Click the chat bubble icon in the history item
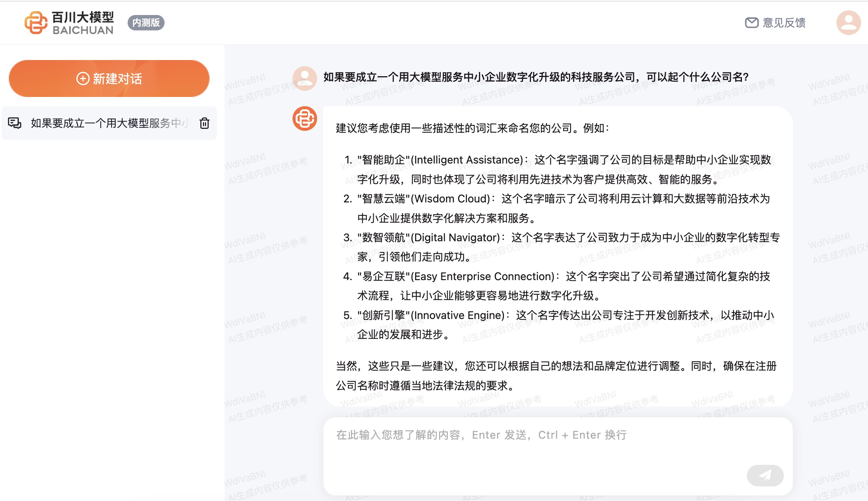 (15, 123)
